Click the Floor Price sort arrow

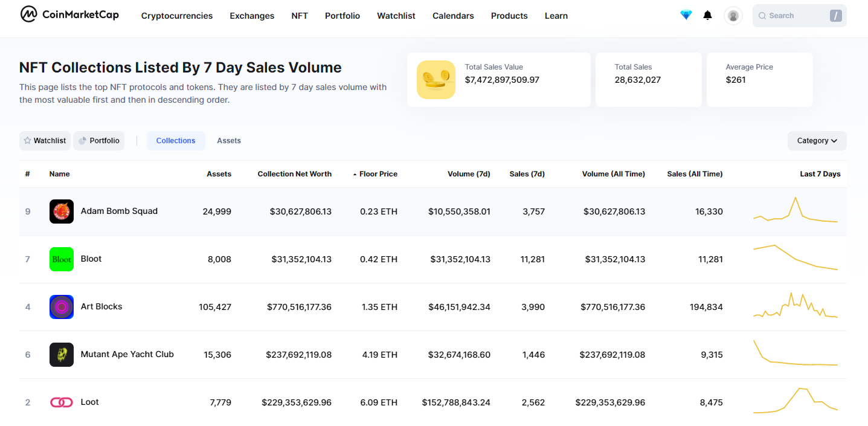click(x=355, y=174)
